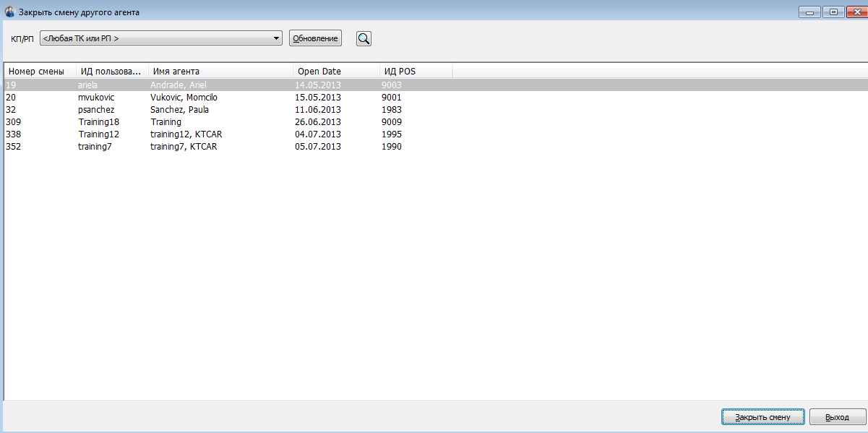Click agent name Sanchez, Paula
This screenshot has width=868, height=433.
179,110
